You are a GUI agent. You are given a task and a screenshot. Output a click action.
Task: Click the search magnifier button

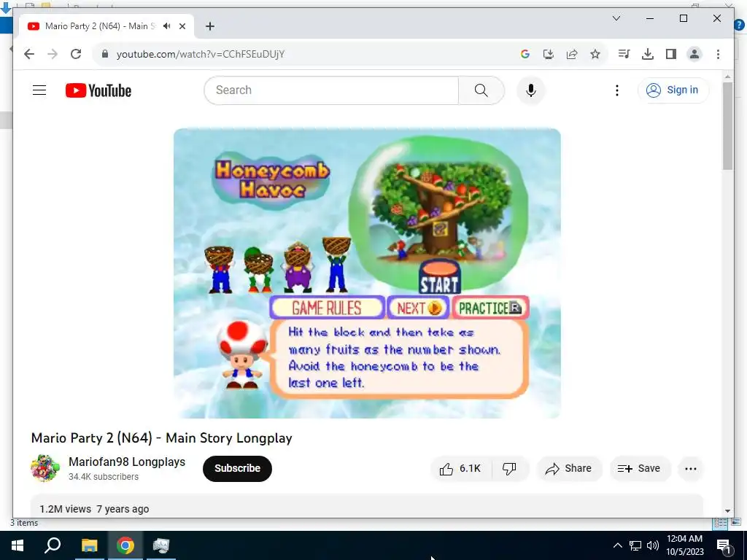[x=481, y=90]
